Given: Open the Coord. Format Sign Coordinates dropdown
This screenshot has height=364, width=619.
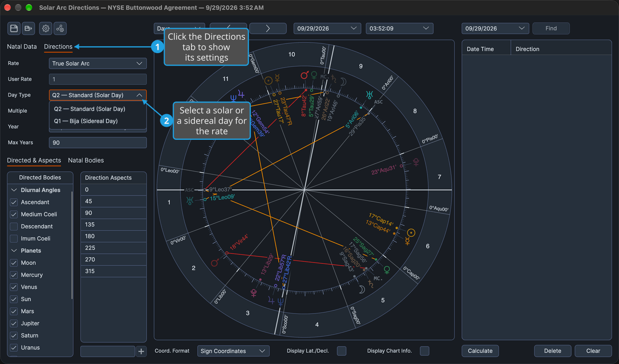Looking at the screenshot, I should [x=234, y=351].
